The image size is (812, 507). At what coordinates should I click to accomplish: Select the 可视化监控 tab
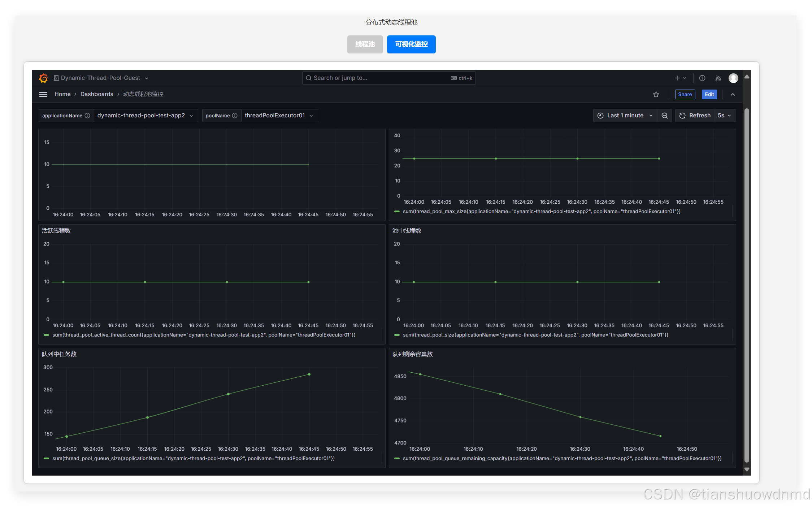(x=411, y=44)
